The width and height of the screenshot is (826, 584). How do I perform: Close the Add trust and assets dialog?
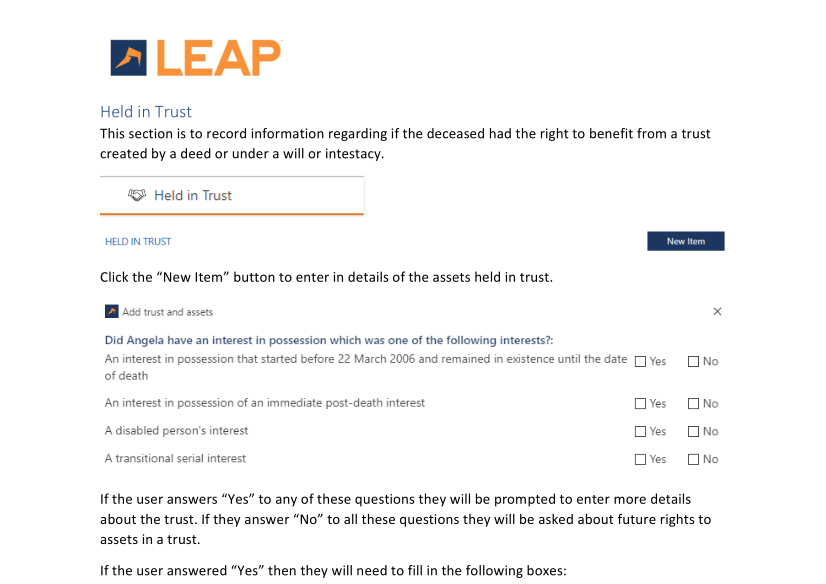click(x=717, y=312)
